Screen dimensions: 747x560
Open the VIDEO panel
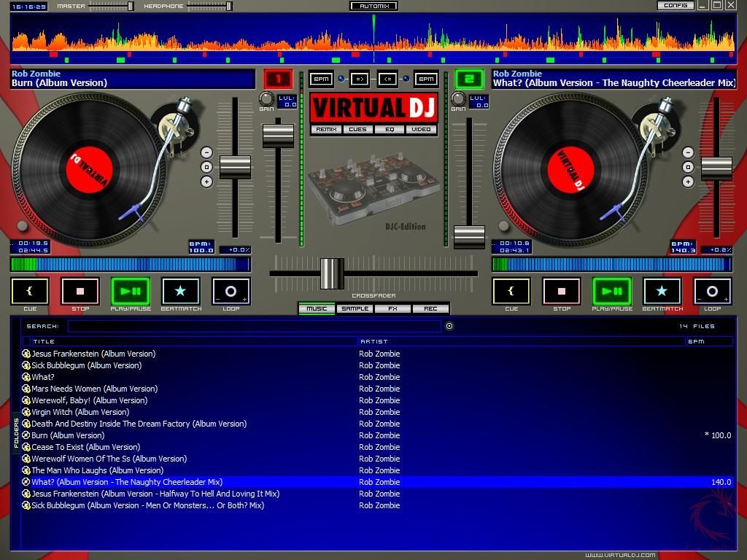pyautogui.click(x=421, y=130)
